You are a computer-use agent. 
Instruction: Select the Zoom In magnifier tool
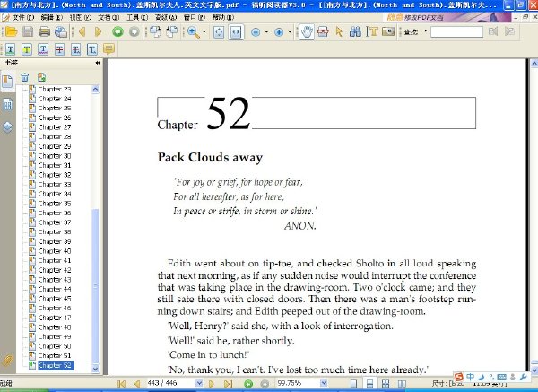pyautogui.click(x=193, y=32)
